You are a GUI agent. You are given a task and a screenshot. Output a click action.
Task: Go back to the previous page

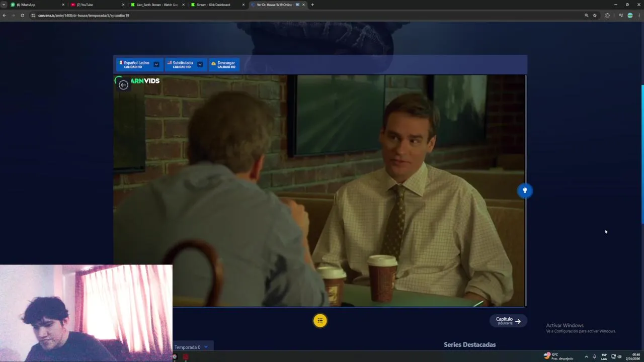coord(5,16)
